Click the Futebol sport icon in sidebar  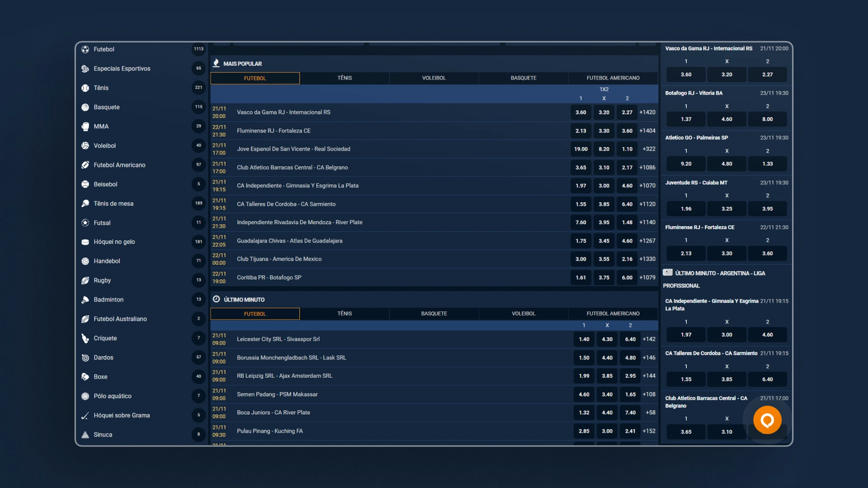click(x=86, y=49)
